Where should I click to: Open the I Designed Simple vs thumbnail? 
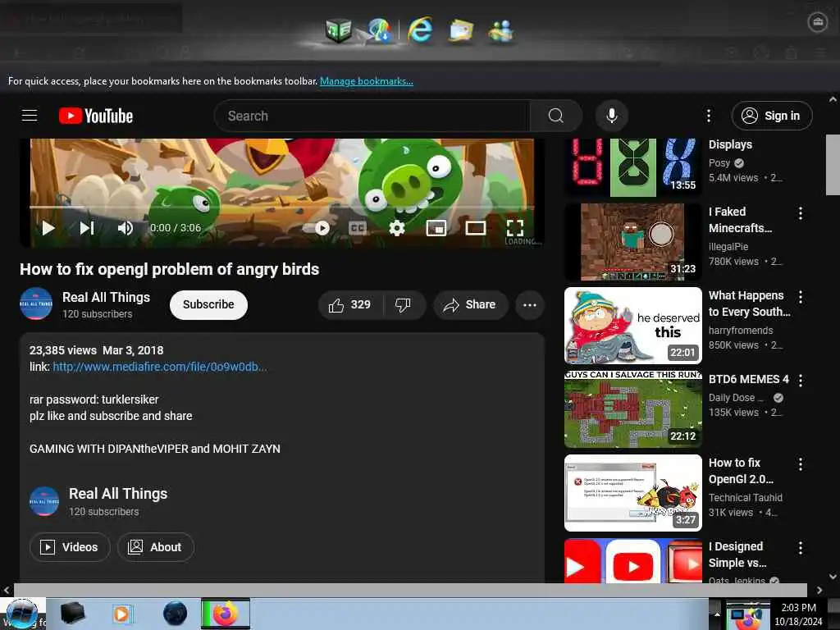(632, 560)
